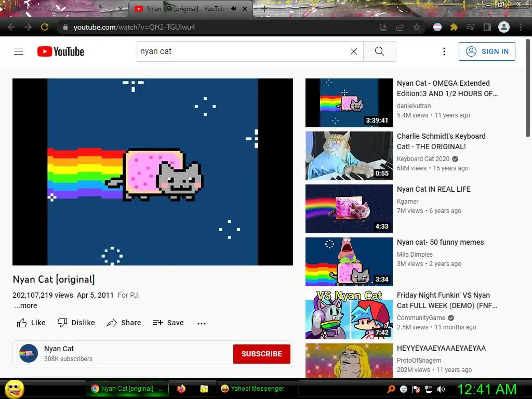Go back using the browser back arrow
The height and width of the screenshot is (399, 532).
pyautogui.click(x=11, y=27)
